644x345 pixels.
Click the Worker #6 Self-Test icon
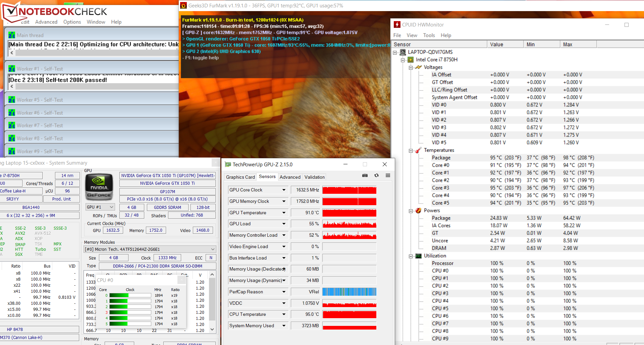coord(12,113)
